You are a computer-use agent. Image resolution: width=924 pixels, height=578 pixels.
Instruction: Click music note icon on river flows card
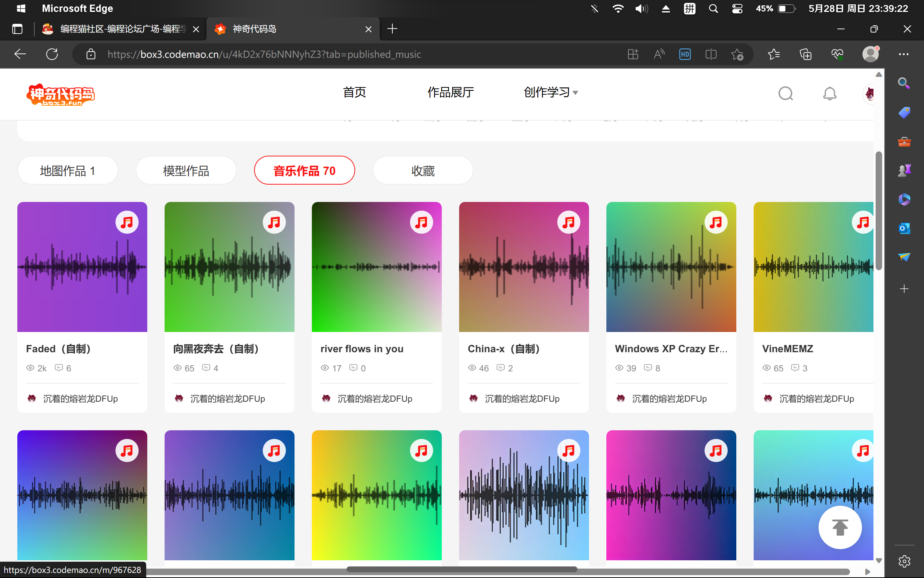tap(422, 222)
